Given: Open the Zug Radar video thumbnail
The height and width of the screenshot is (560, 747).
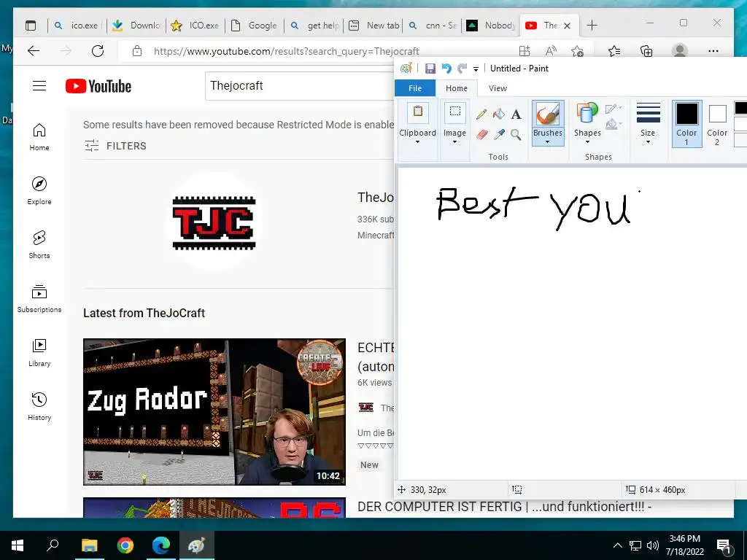Looking at the screenshot, I should click(214, 412).
